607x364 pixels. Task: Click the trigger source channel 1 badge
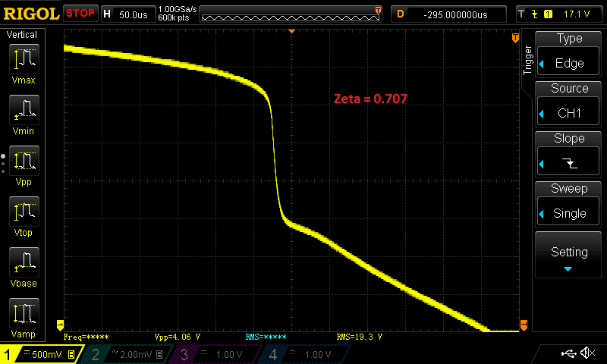[548, 14]
